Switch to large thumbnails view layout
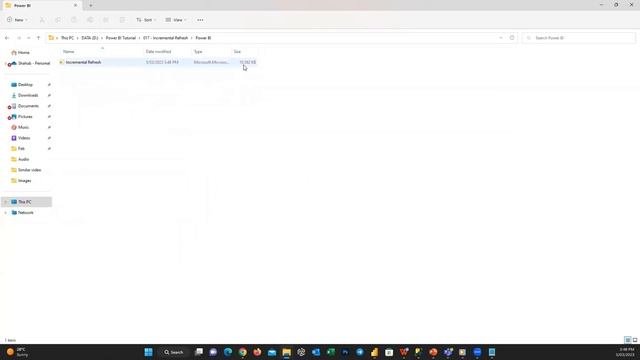Viewport: 640px width, 360px height. point(635,340)
